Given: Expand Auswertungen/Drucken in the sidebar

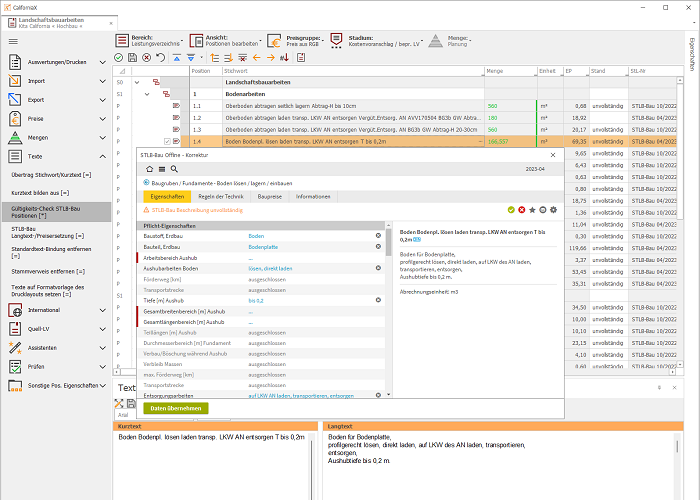Looking at the screenshot, I should pos(103,62).
